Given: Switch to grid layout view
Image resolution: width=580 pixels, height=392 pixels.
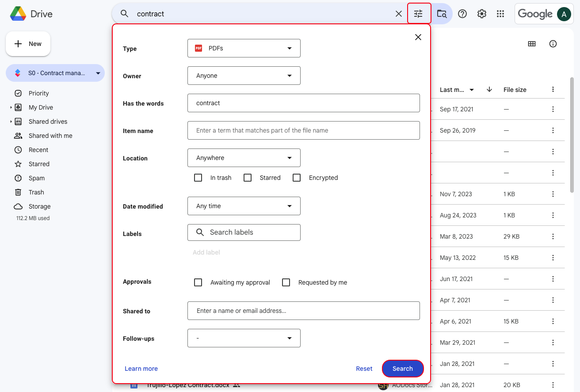Looking at the screenshot, I should pyautogui.click(x=532, y=44).
